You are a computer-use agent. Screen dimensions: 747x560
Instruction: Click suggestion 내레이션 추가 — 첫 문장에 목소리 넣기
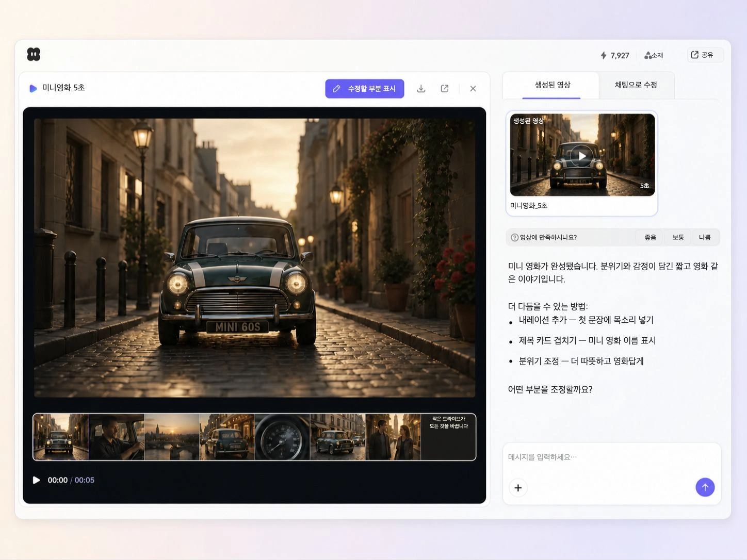coord(586,320)
